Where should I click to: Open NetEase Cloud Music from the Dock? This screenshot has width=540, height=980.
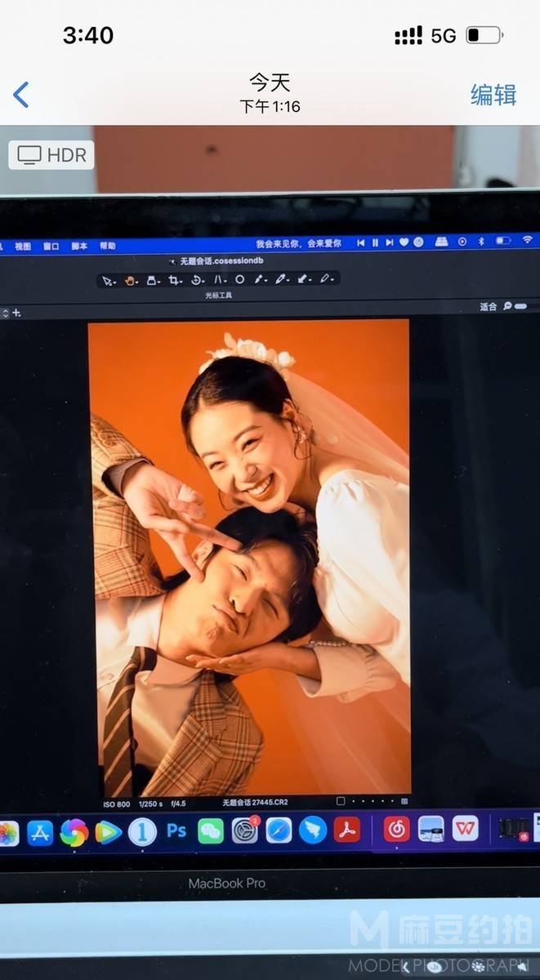coord(397,828)
